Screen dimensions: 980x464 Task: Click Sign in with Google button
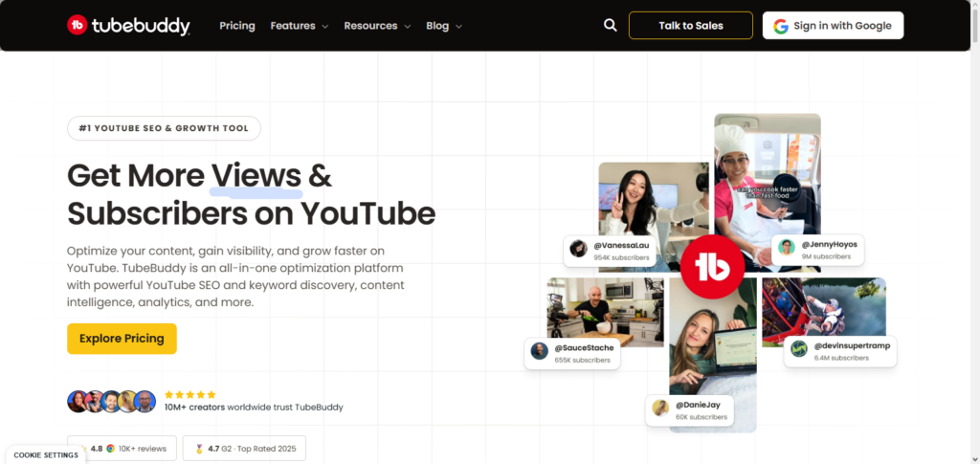tap(833, 26)
